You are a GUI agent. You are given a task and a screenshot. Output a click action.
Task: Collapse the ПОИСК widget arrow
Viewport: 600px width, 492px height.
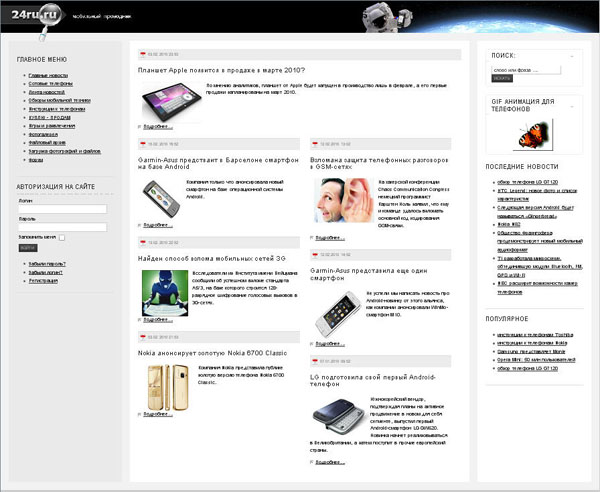(x=572, y=56)
